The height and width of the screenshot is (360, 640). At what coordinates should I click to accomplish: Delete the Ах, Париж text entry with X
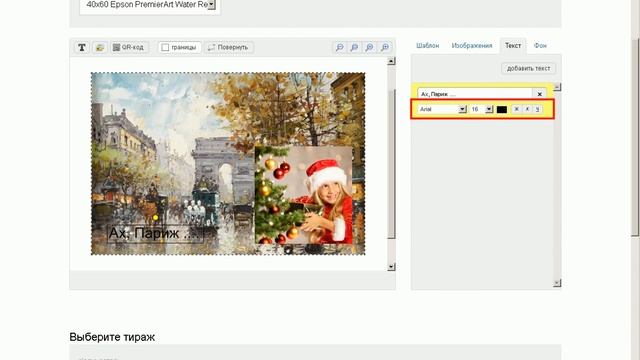pos(540,94)
